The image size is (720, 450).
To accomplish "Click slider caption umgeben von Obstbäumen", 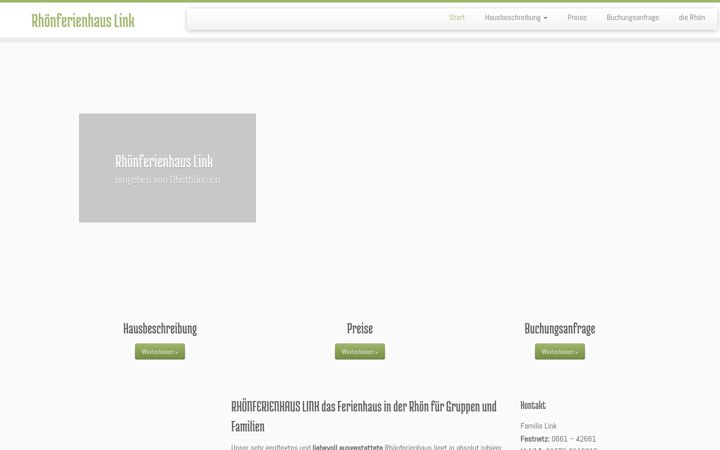I will [x=168, y=180].
